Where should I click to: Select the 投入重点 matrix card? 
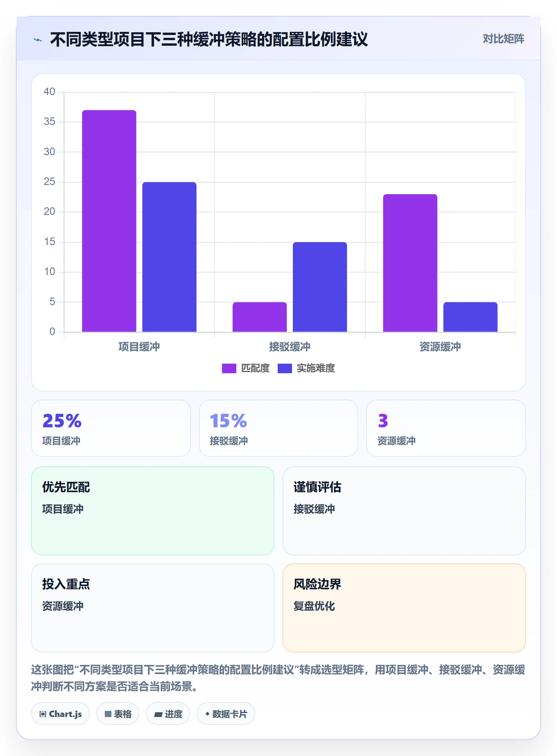tap(153, 608)
